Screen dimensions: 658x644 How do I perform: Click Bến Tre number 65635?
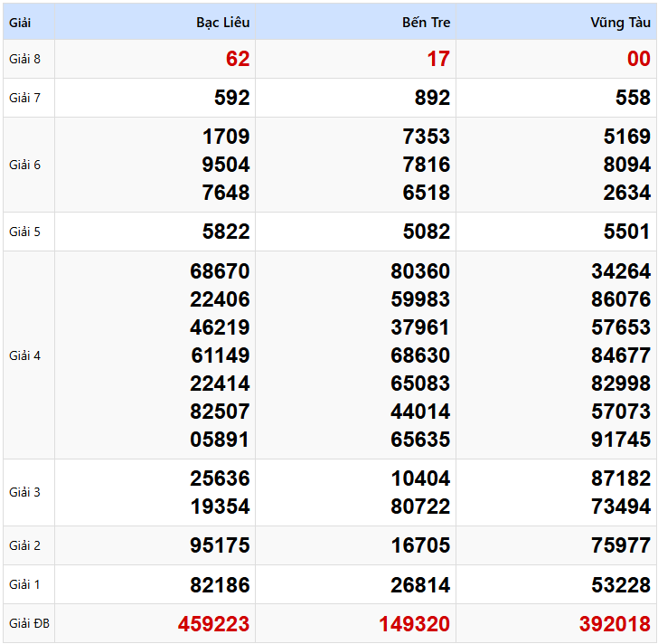[420, 440]
